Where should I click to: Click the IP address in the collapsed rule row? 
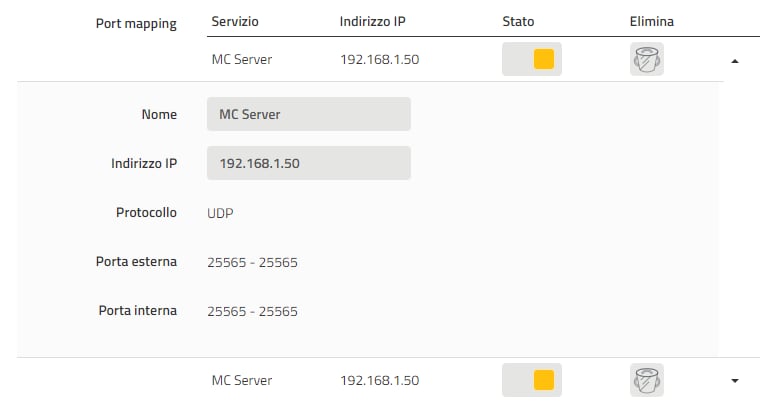tap(380, 380)
